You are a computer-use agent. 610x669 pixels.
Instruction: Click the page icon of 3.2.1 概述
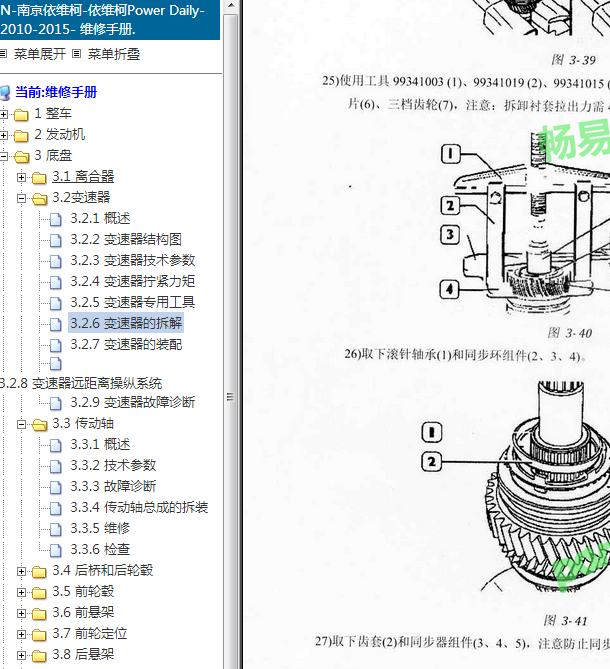(x=56, y=219)
